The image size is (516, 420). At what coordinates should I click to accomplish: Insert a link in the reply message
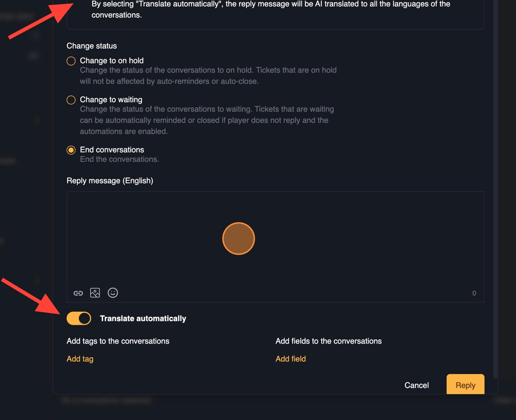[78, 293]
